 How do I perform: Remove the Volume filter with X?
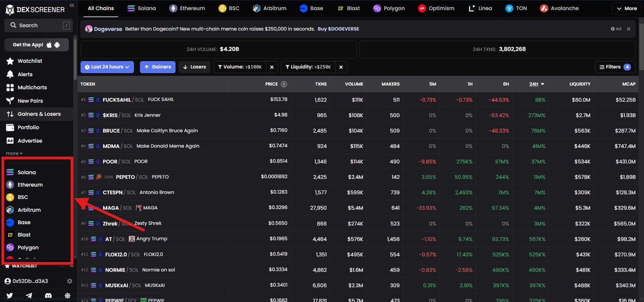[x=272, y=67]
